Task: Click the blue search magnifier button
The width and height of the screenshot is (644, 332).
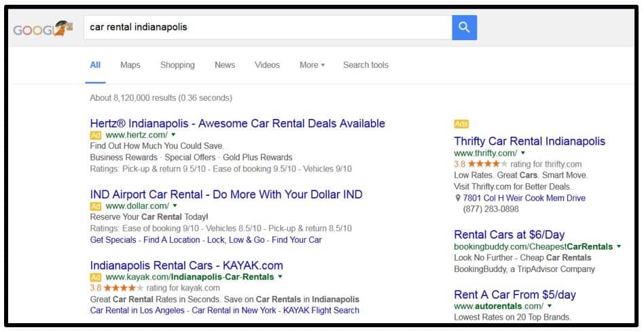Action: coord(464,28)
